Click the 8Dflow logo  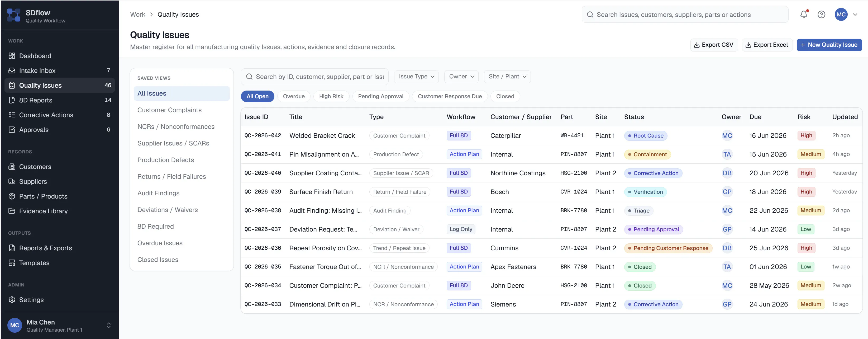pyautogui.click(x=14, y=15)
